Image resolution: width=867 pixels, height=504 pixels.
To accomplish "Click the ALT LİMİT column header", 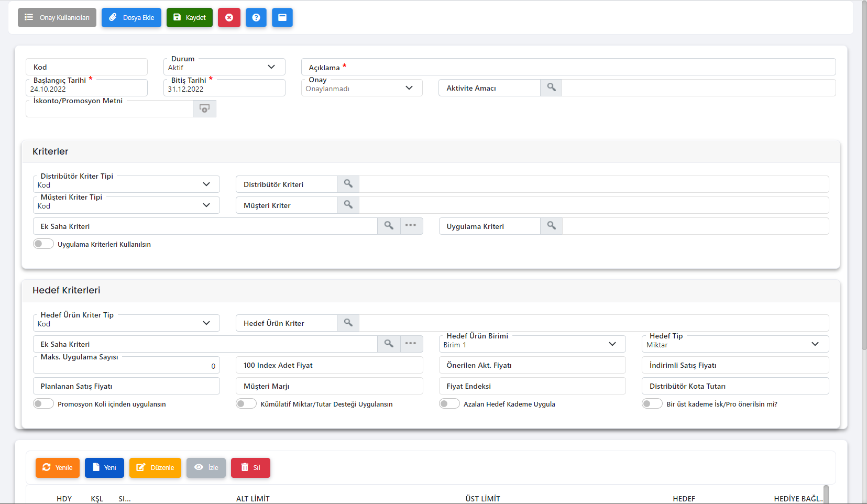I will click(x=253, y=499).
